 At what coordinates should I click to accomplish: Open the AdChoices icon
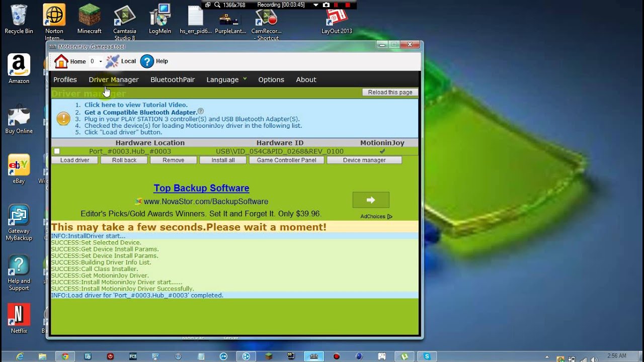(389, 217)
